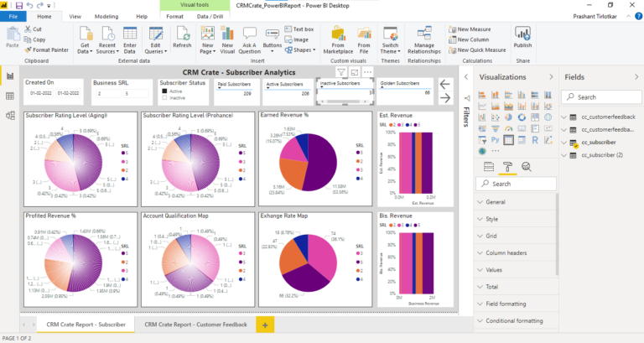This screenshot has height=343, width=644.
Task: Select the Slicer visualization icon
Action: (482, 140)
